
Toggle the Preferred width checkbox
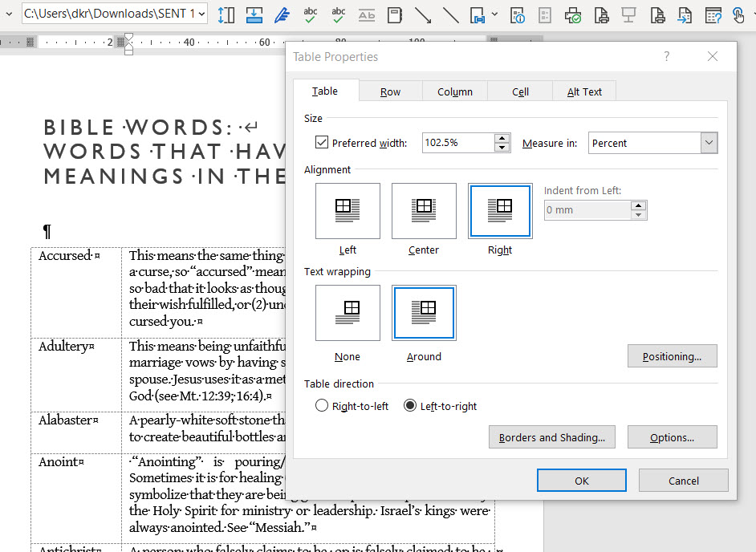tap(322, 142)
